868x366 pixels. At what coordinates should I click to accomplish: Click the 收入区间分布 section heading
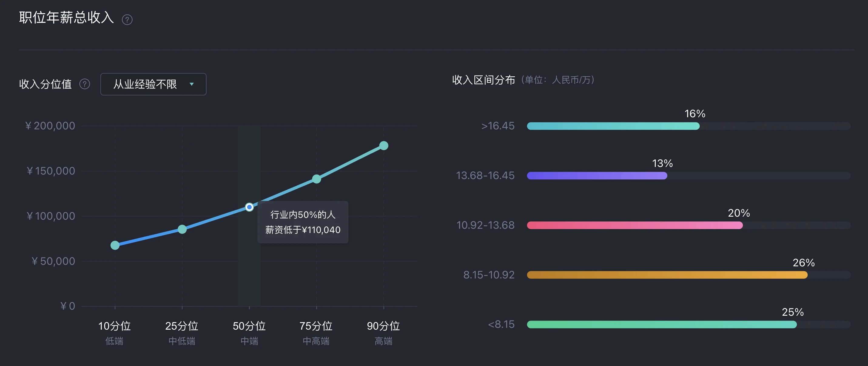(x=483, y=80)
